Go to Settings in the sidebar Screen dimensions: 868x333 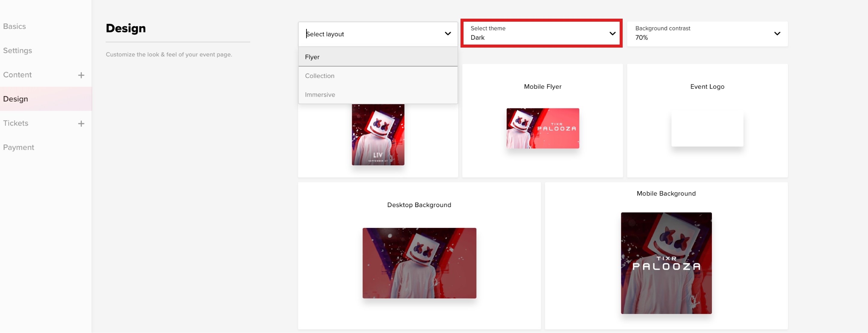17,51
